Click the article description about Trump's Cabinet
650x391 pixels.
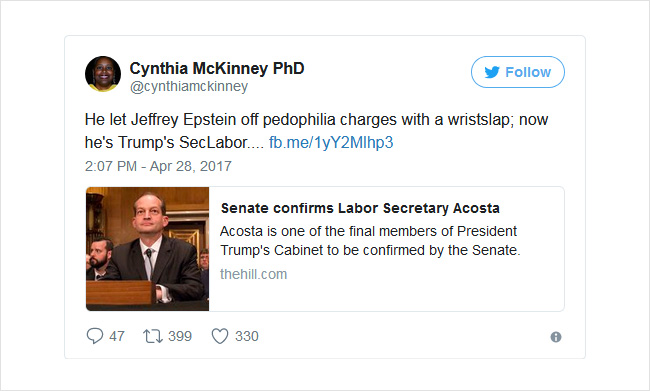click(370, 241)
